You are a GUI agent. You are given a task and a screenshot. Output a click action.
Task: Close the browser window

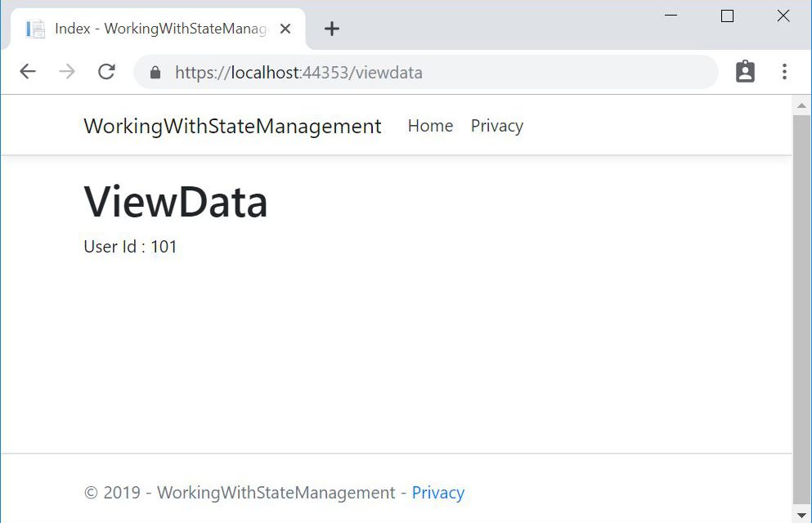click(x=783, y=16)
